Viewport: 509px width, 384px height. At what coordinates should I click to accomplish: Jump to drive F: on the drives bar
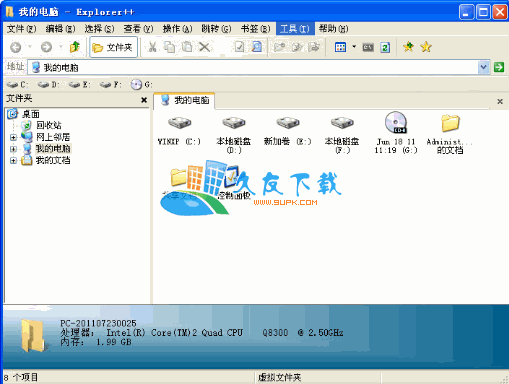pyautogui.click(x=110, y=85)
